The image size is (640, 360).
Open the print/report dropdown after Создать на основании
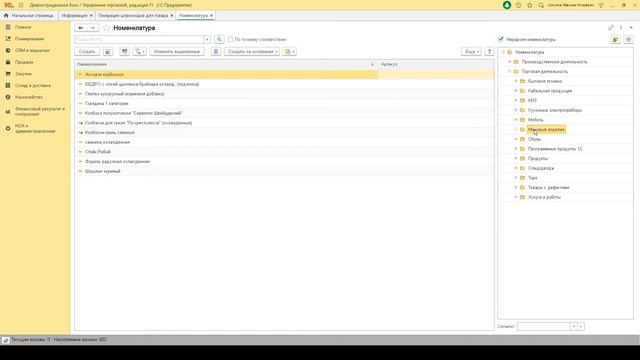click(289, 51)
